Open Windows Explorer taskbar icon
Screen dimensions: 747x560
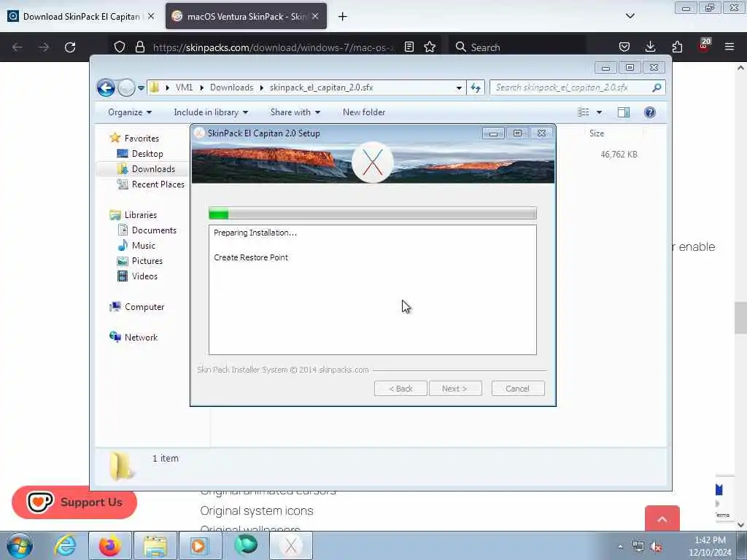pos(155,545)
